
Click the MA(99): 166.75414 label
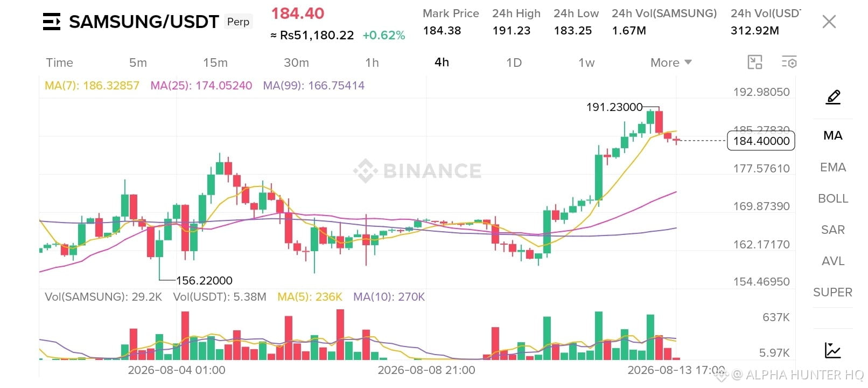coord(314,86)
